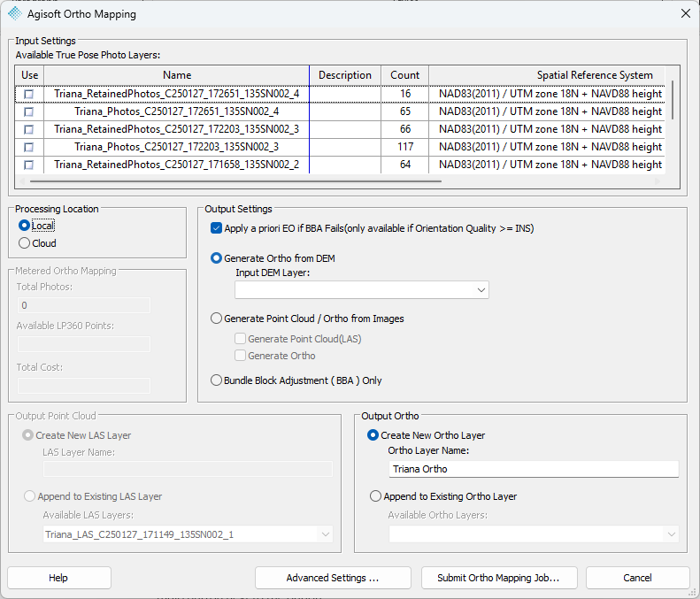Click the Help button
The image size is (700, 599).
(59, 578)
